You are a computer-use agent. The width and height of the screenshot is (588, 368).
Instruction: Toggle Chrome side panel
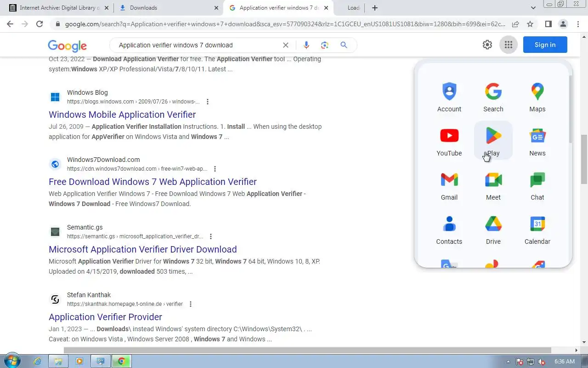coord(548,24)
